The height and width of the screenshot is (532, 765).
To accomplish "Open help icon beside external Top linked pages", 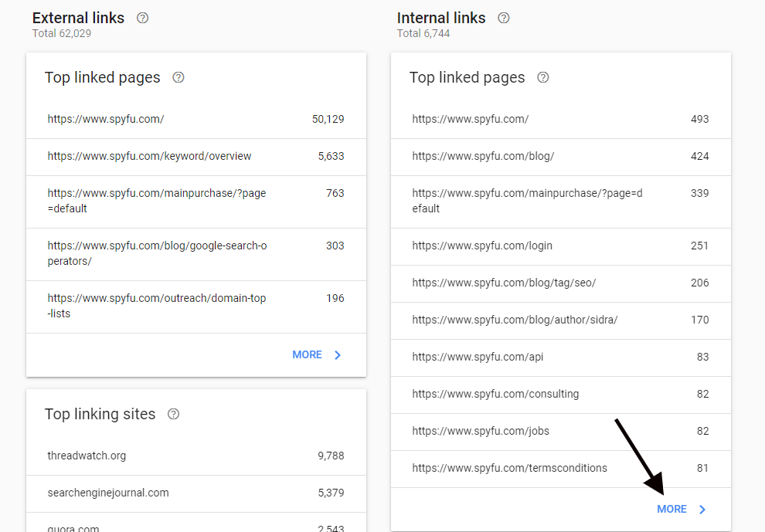I will [x=178, y=77].
